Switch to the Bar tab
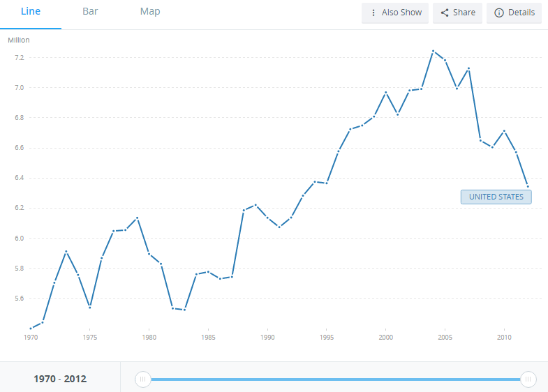 pos(90,12)
